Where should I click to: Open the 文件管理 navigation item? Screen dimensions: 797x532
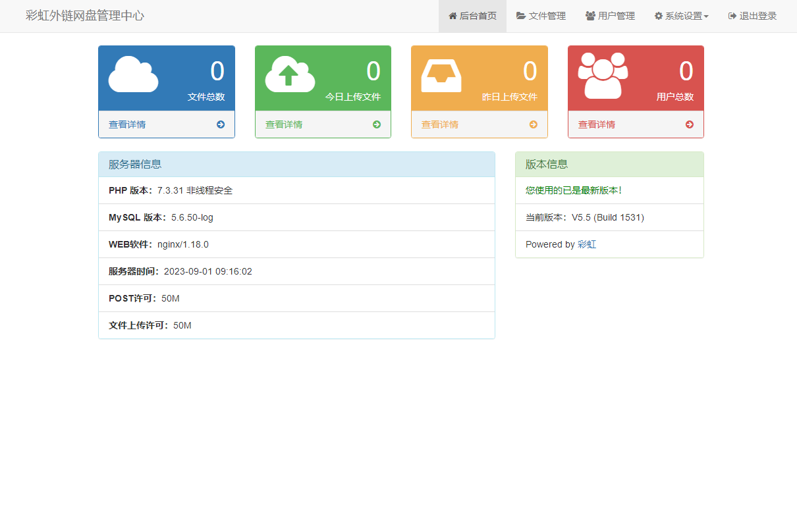point(541,16)
